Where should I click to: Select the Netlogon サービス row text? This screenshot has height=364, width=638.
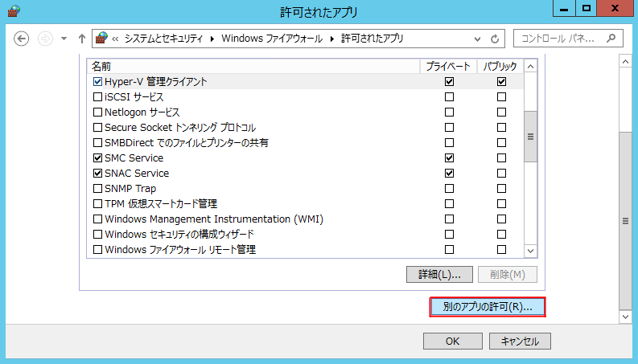click(x=142, y=112)
